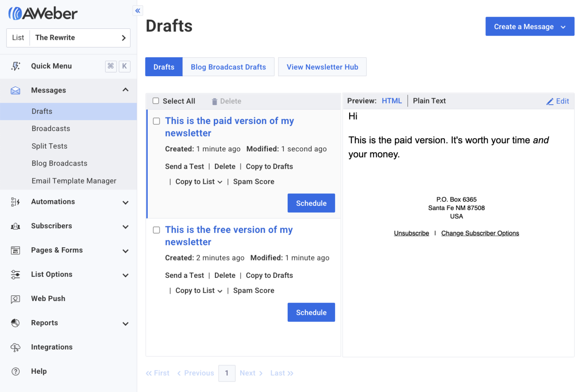Screen dimensions: 583x392
Task: Open the free version newsletter draft
Action: (x=229, y=235)
